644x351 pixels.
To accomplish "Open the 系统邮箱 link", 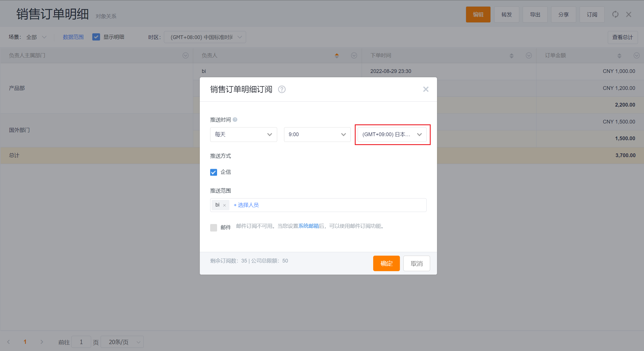I will [x=308, y=226].
